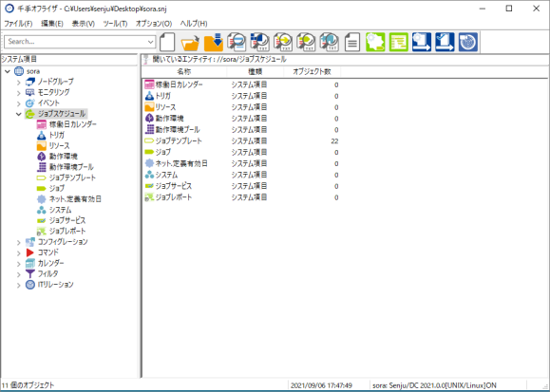Select the システム item in the tree
Image resolution: width=550 pixels, height=392 pixels.
61,210
